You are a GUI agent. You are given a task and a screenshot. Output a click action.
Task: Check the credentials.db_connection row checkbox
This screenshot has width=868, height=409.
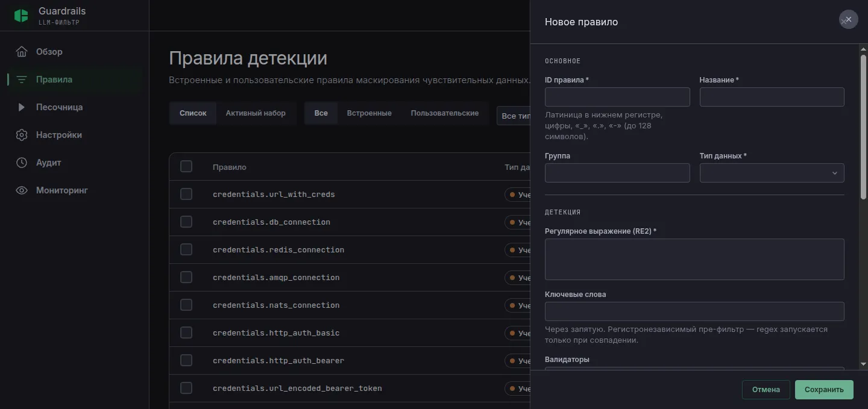point(186,222)
